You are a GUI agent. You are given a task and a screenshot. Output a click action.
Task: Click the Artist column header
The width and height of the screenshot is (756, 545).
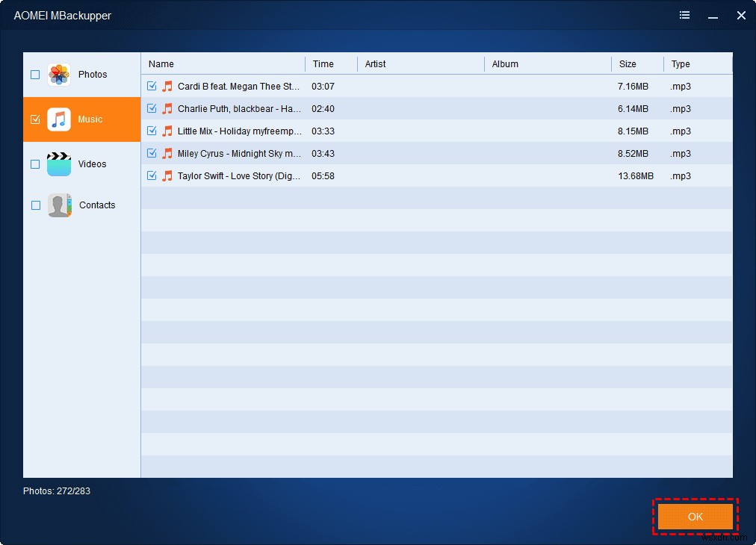tap(375, 64)
